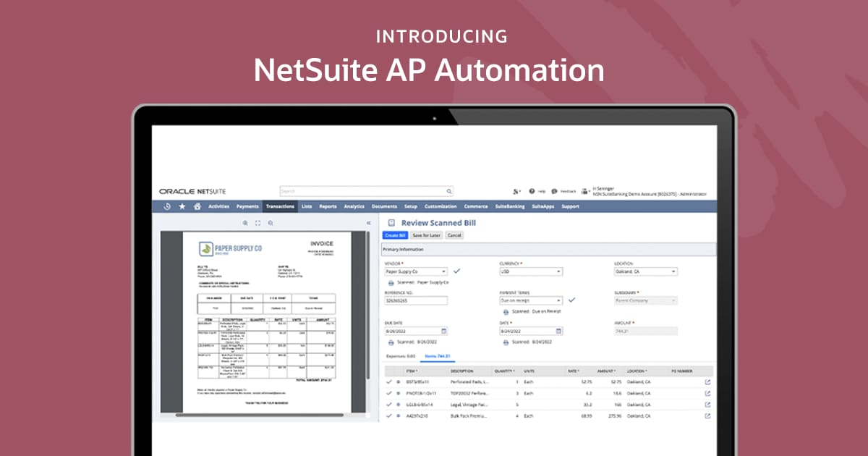
Task: Toggle the confirmation check next to Vendor
Action: coord(456,271)
